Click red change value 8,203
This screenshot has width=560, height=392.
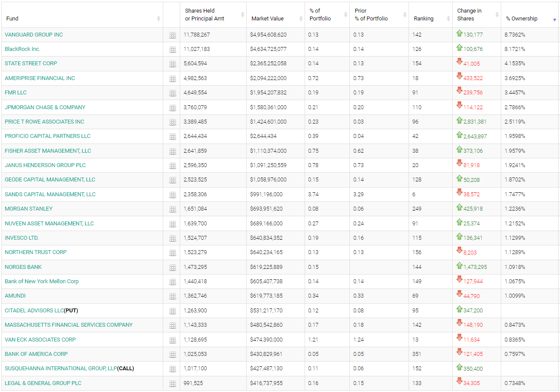pos(470,253)
